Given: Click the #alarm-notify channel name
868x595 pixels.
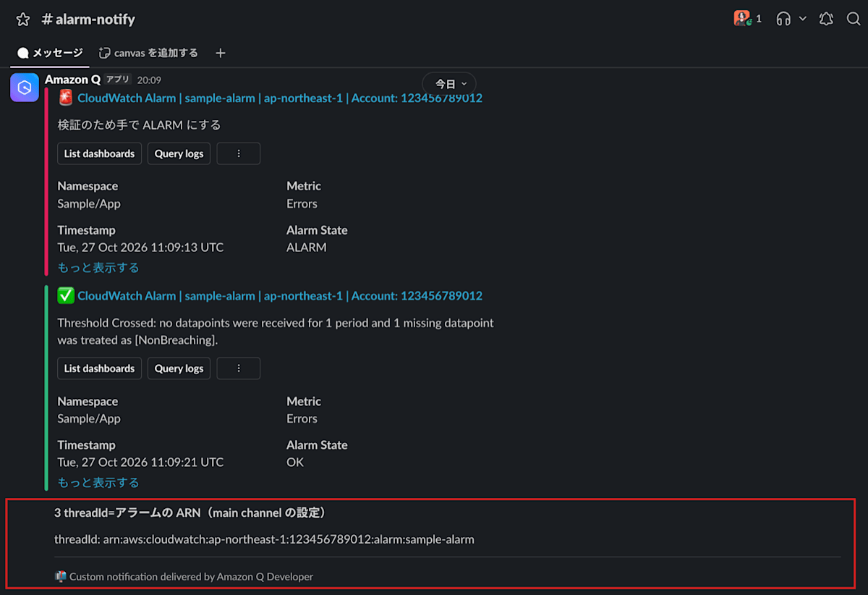Looking at the screenshot, I should point(89,20).
